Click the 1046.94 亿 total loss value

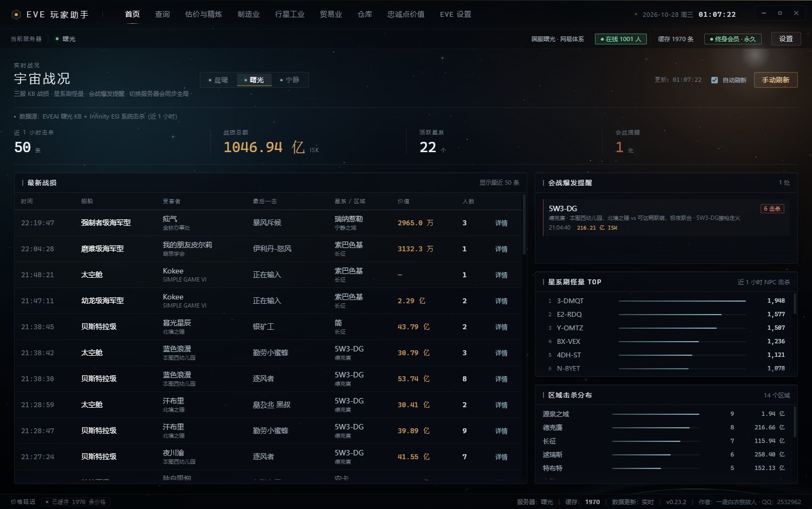pos(264,147)
